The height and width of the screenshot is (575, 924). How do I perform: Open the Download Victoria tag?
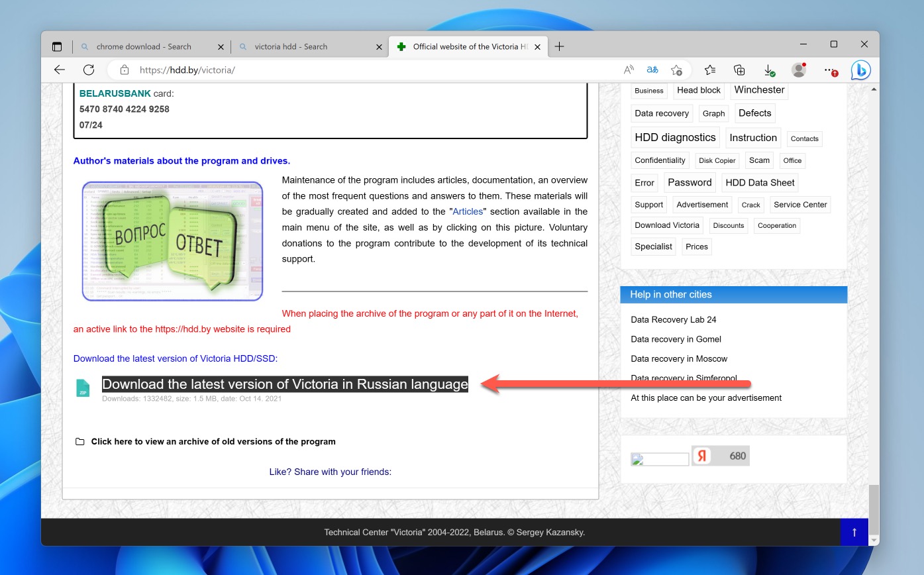pyautogui.click(x=667, y=225)
